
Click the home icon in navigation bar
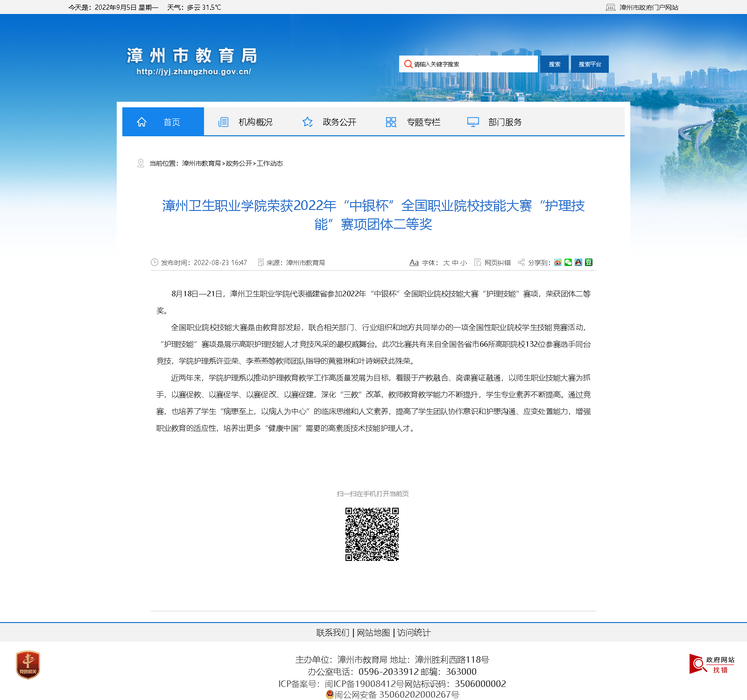(x=141, y=122)
